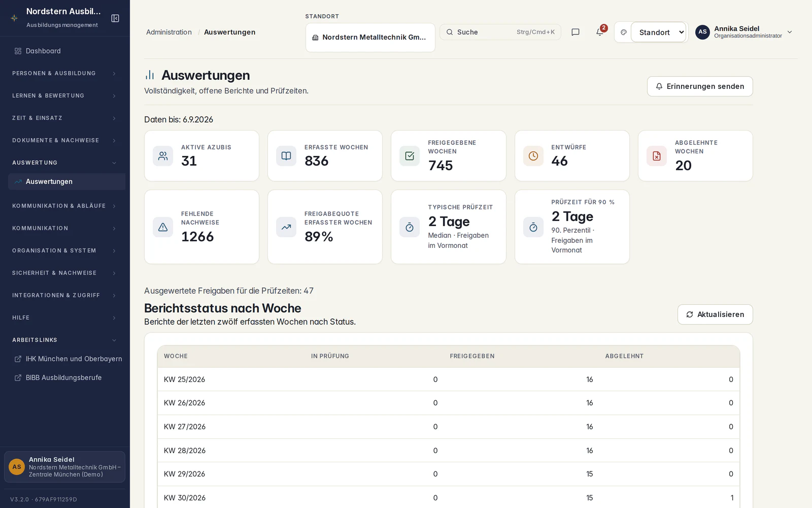Open the Standort dropdown in header
This screenshot has height=508, width=812.
point(659,32)
